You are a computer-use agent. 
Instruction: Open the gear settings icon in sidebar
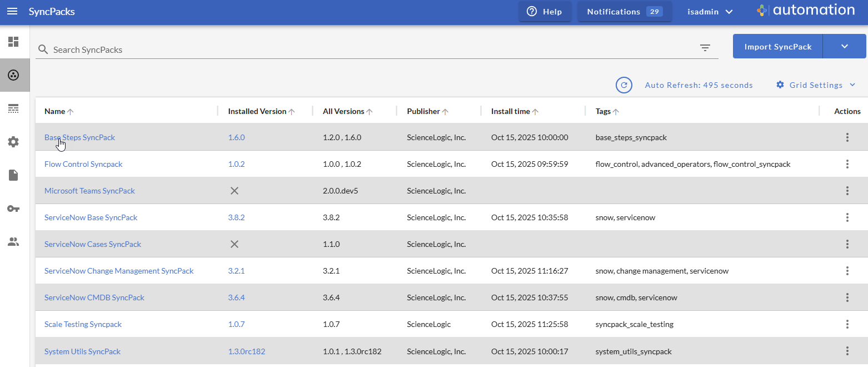[x=13, y=142]
